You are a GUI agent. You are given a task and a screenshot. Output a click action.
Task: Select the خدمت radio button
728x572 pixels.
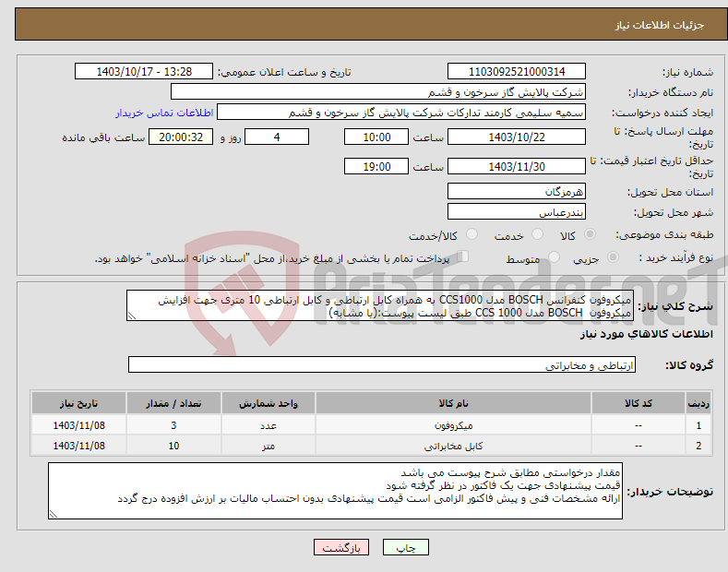[x=537, y=234]
